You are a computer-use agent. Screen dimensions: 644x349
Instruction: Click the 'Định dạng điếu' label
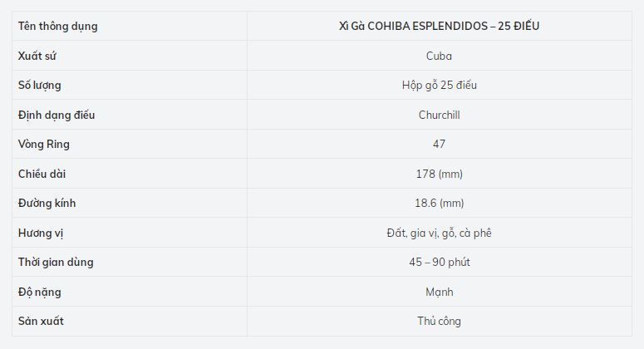click(57, 115)
